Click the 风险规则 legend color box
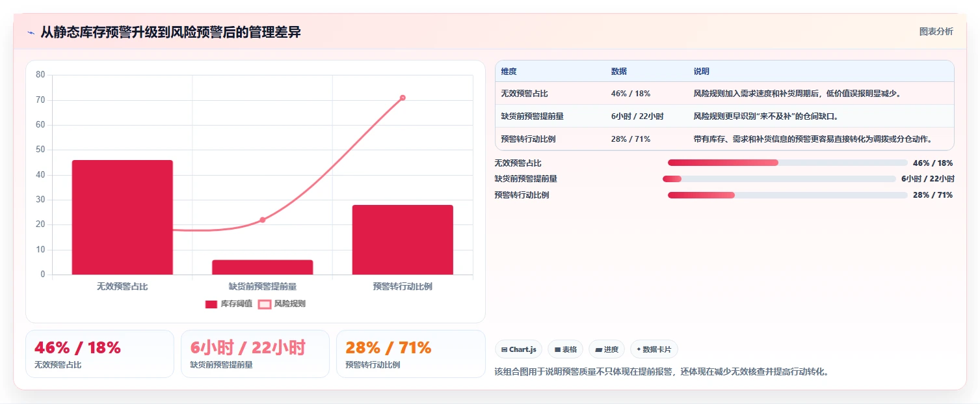The width and height of the screenshot is (980, 404). [x=265, y=304]
